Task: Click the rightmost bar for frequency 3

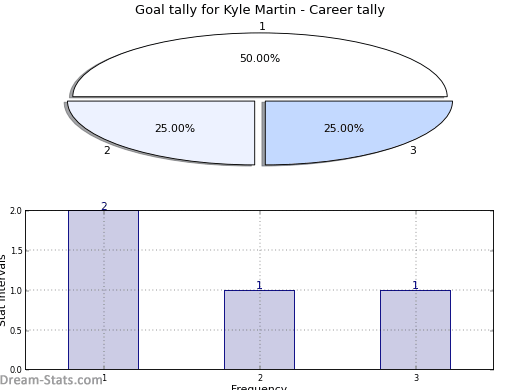Action: click(x=415, y=330)
